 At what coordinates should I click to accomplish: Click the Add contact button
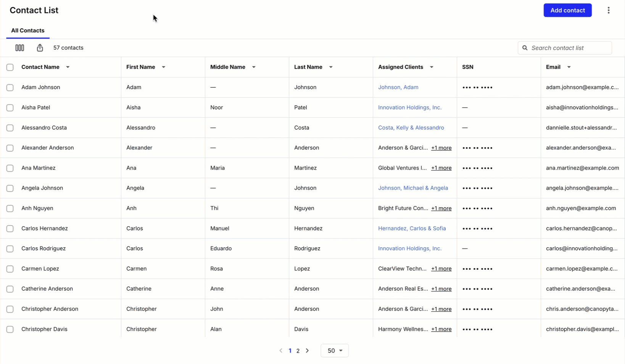(x=567, y=10)
